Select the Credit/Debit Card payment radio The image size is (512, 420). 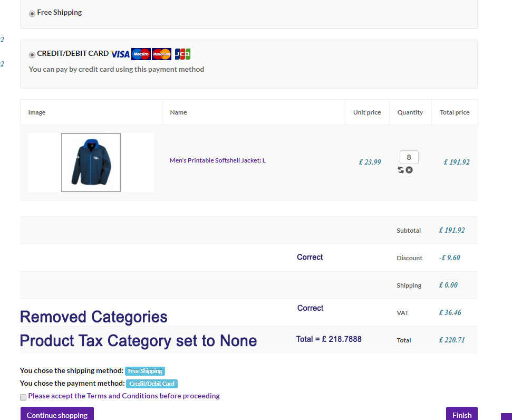click(32, 54)
